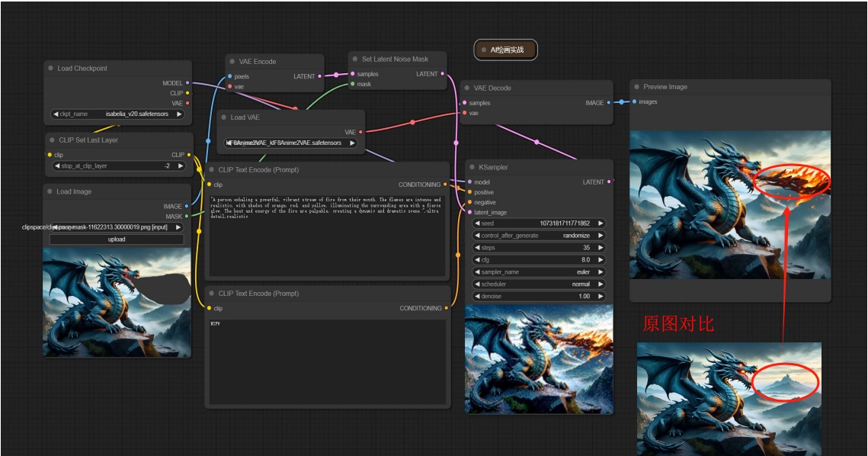Toggle collapse of the CLIP Set Last Layer node
The width and height of the screenshot is (868, 456).
pyautogui.click(x=51, y=140)
